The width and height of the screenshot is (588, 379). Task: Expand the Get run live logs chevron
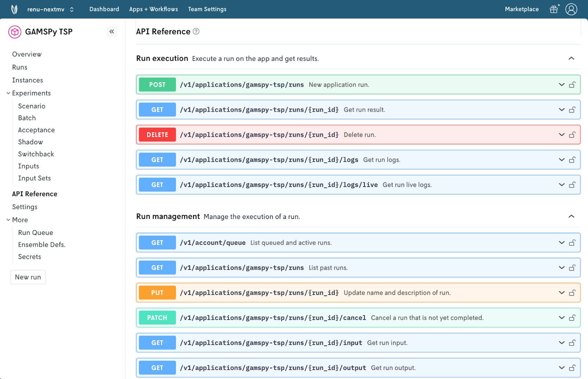(x=562, y=185)
